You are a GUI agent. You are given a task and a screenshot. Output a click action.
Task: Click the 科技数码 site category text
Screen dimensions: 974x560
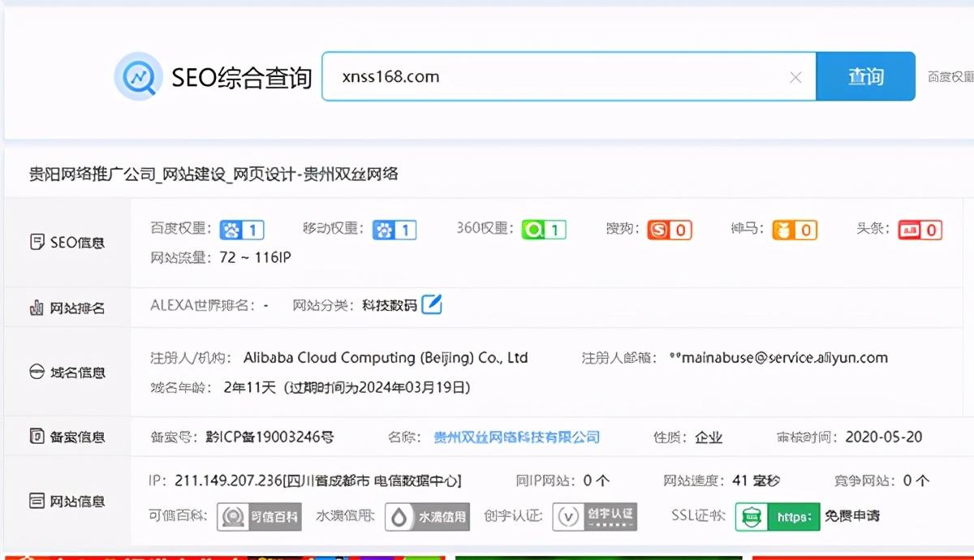[x=390, y=305]
